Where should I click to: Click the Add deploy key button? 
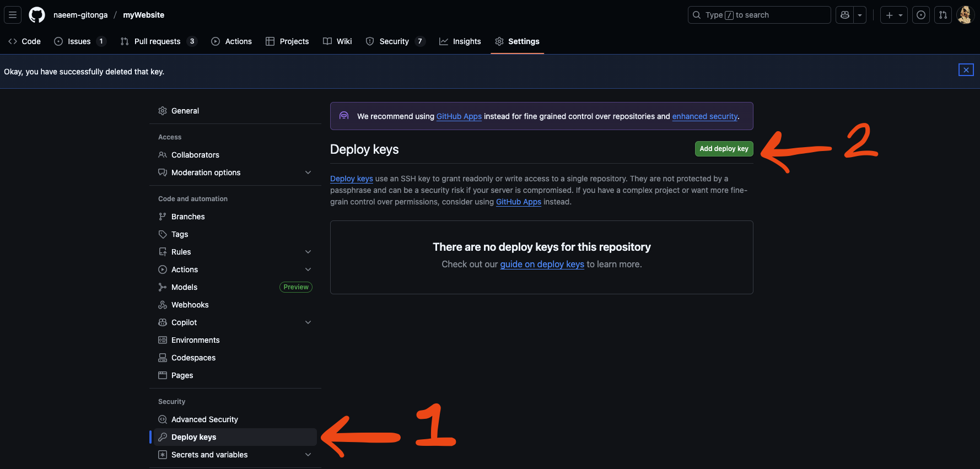coord(724,149)
